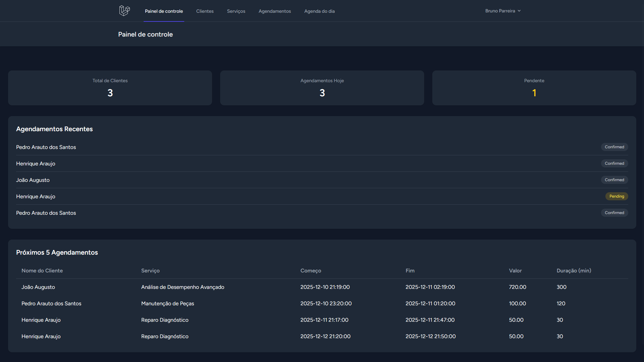Open the Agenda do dia page
644x362 pixels.
[x=319, y=11]
